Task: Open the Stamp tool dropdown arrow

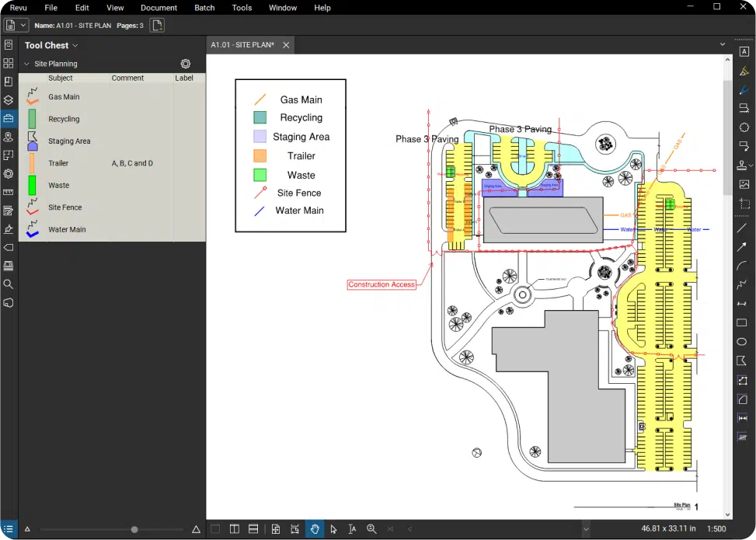Action: [751, 166]
